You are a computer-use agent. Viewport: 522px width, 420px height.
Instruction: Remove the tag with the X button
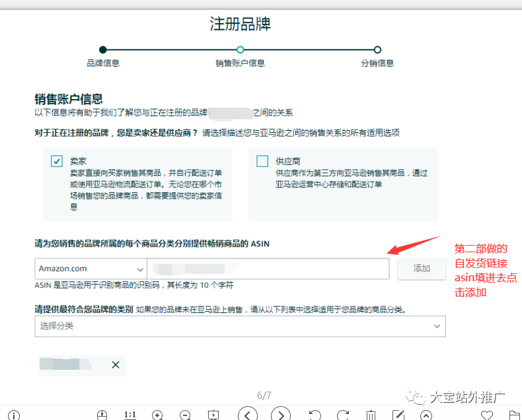coord(116,365)
